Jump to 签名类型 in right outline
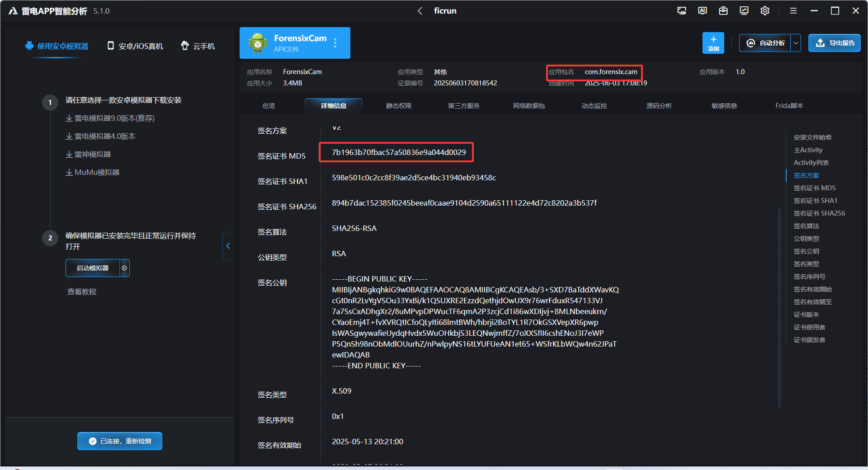The height and width of the screenshot is (470, 868). coord(806,264)
